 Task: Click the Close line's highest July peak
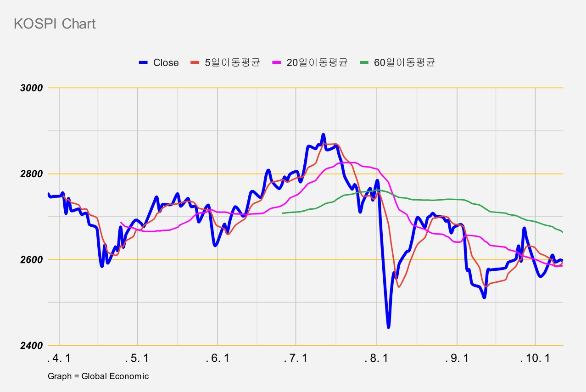click(x=323, y=135)
